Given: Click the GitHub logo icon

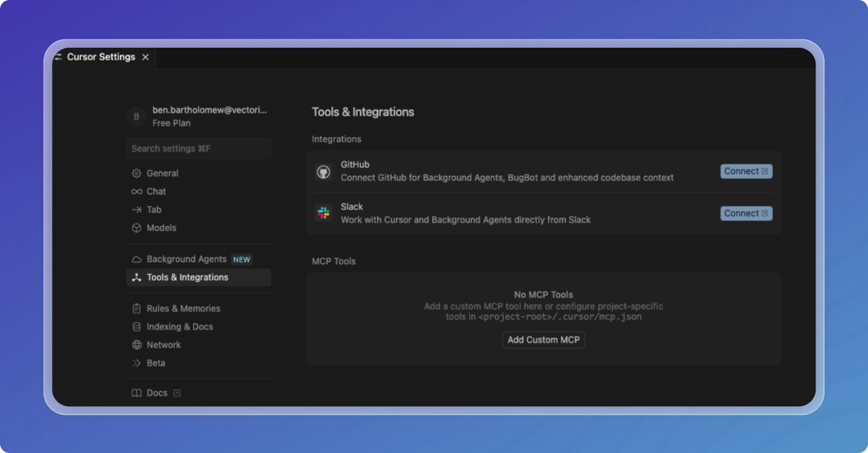Looking at the screenshot, I should pos(324,172).
